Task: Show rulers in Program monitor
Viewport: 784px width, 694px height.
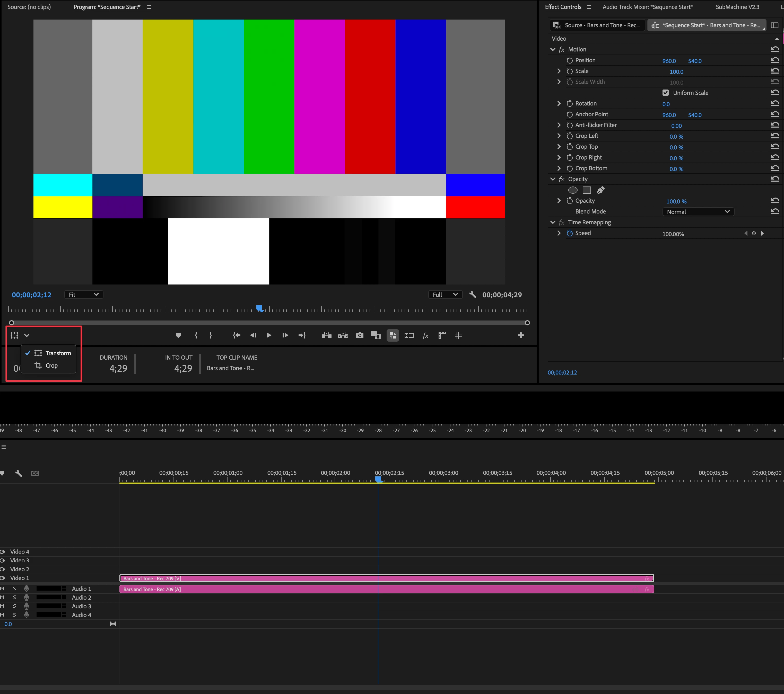Action: point(442,335)
